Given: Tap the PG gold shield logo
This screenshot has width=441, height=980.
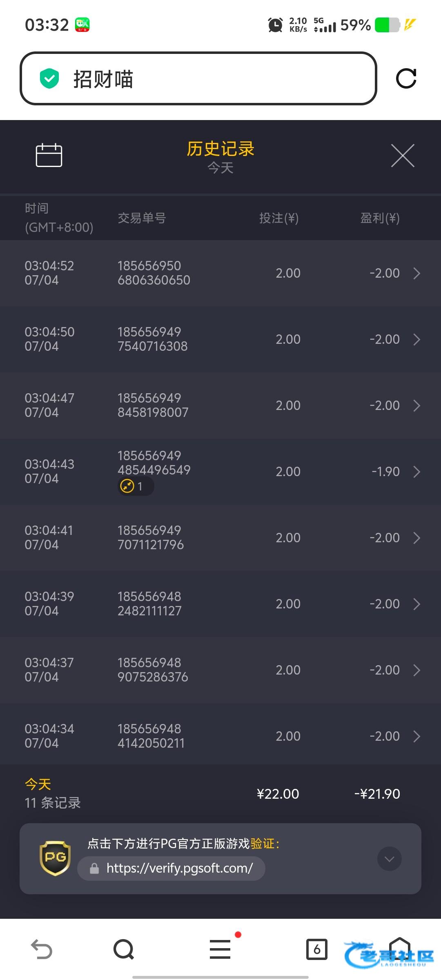Looking at the screenshot, I should 55,858.
